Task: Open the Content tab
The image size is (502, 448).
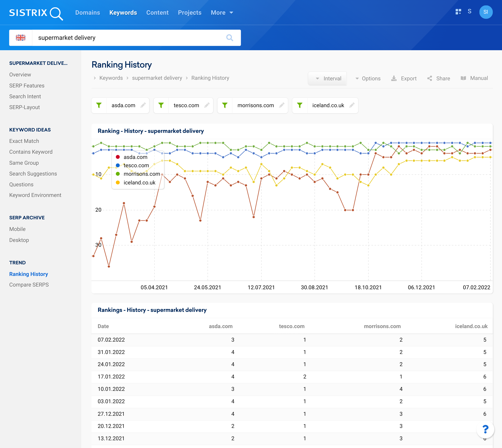Action: [158, 13]
